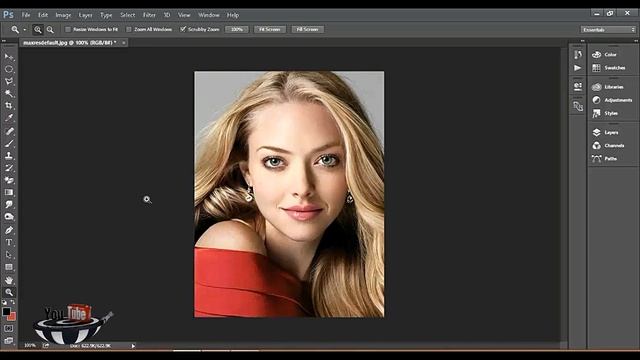
Task: Select the Smudge tool
Action: click(9, 204)
